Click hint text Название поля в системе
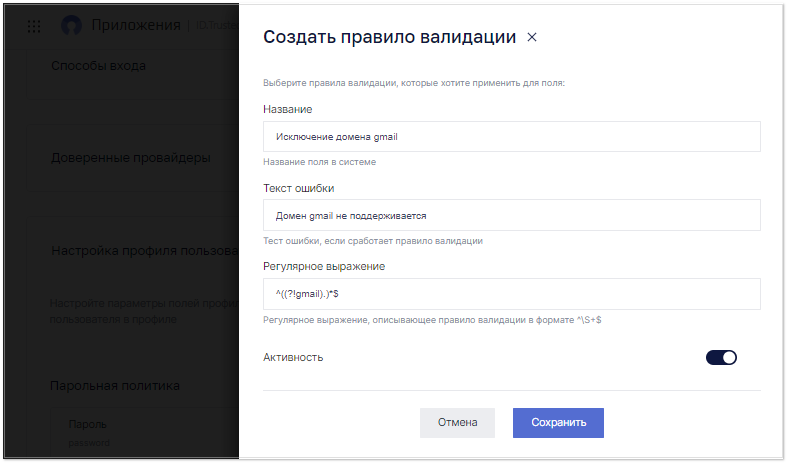Image resolution: width=787 pixels, height=463 pixels. [x=319, y=162]
